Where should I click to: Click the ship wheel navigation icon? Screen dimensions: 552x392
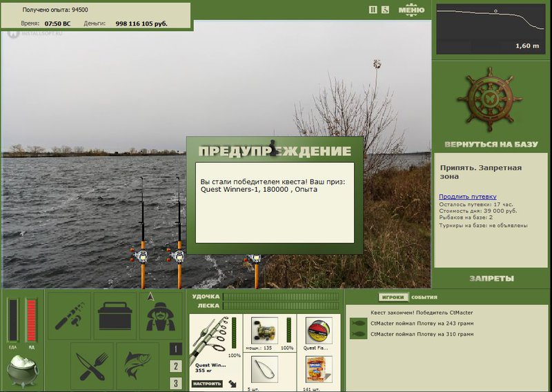[490, 99]
